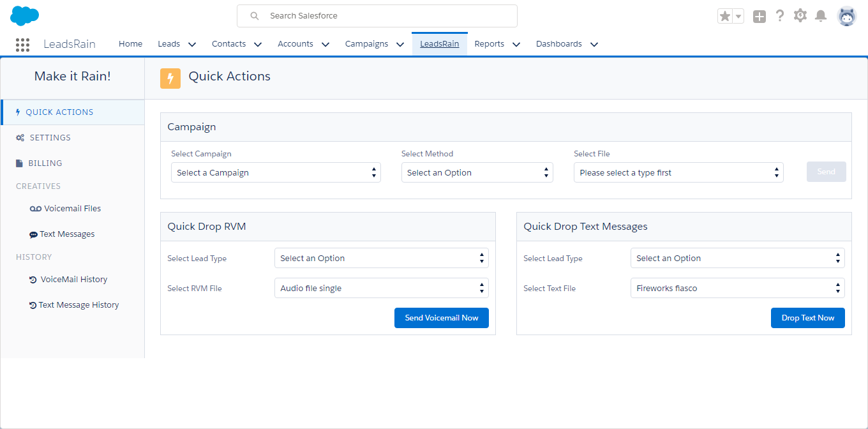Screen dimensions: 868x429
Task: Open Voicemail Files under Creatives
Action: pyautogui.click(x=73, y=209)
